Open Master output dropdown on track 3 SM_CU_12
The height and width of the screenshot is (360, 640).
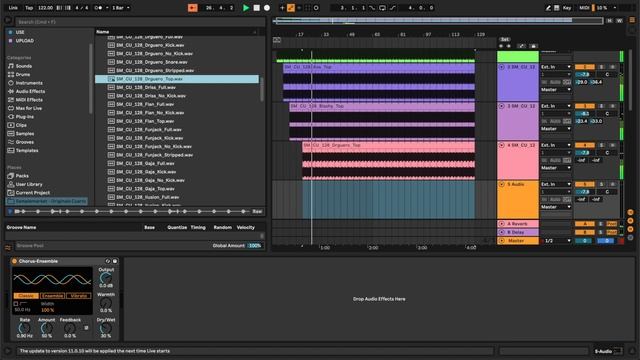556,129
